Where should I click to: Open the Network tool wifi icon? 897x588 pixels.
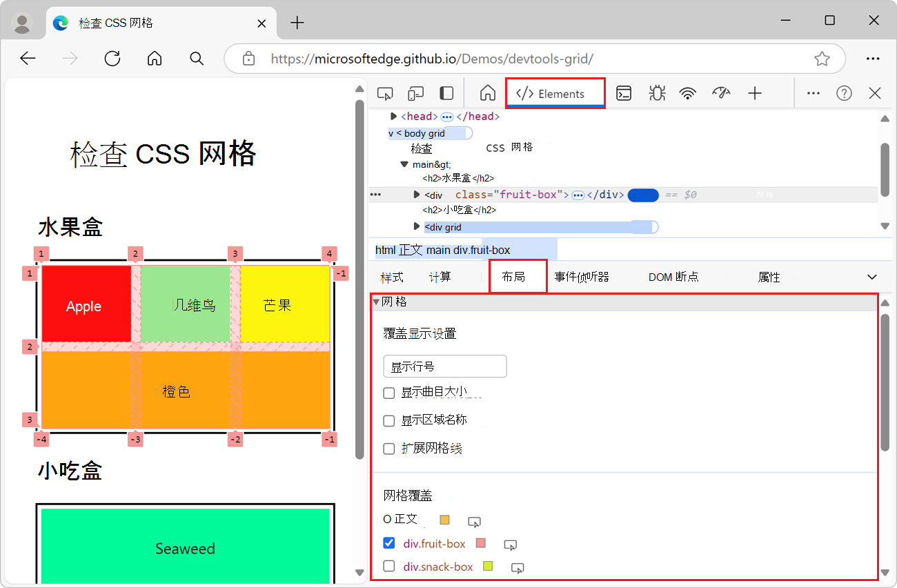688,94
